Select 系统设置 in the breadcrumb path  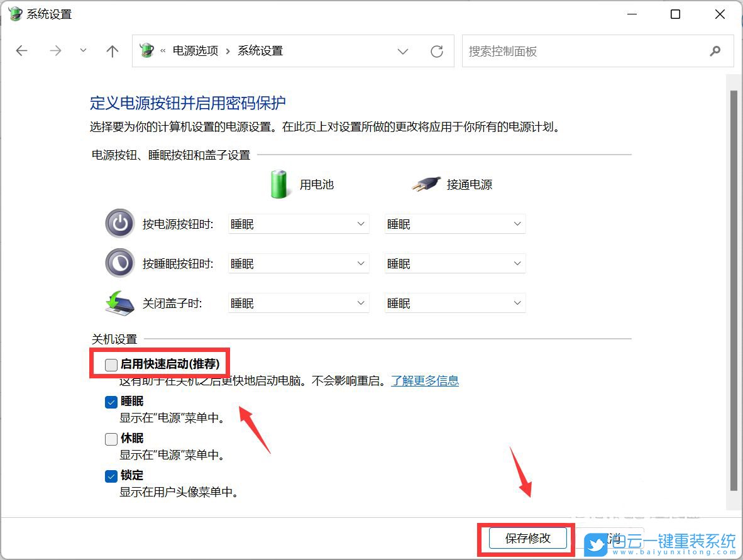(x=260, y=51)
